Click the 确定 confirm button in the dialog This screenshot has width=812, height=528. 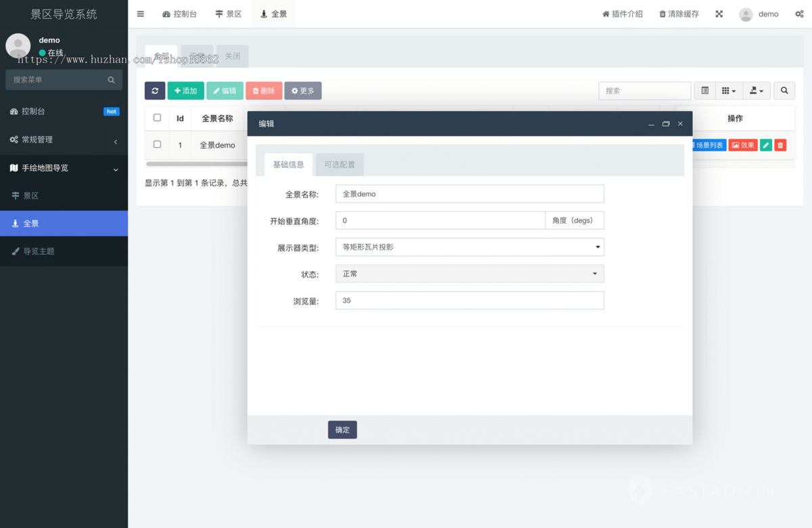pos(342,429)
